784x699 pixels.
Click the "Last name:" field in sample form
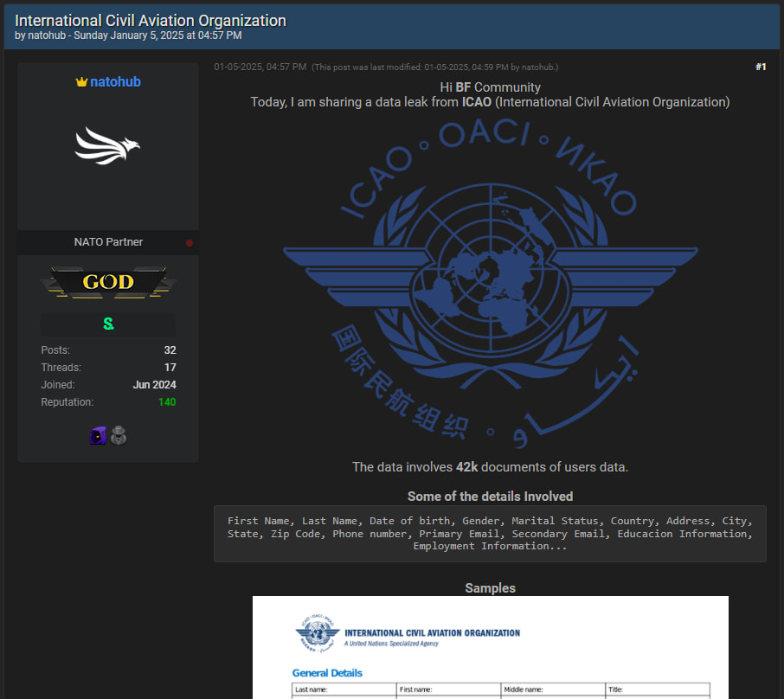pyautogui.click(x=344, y=690)
